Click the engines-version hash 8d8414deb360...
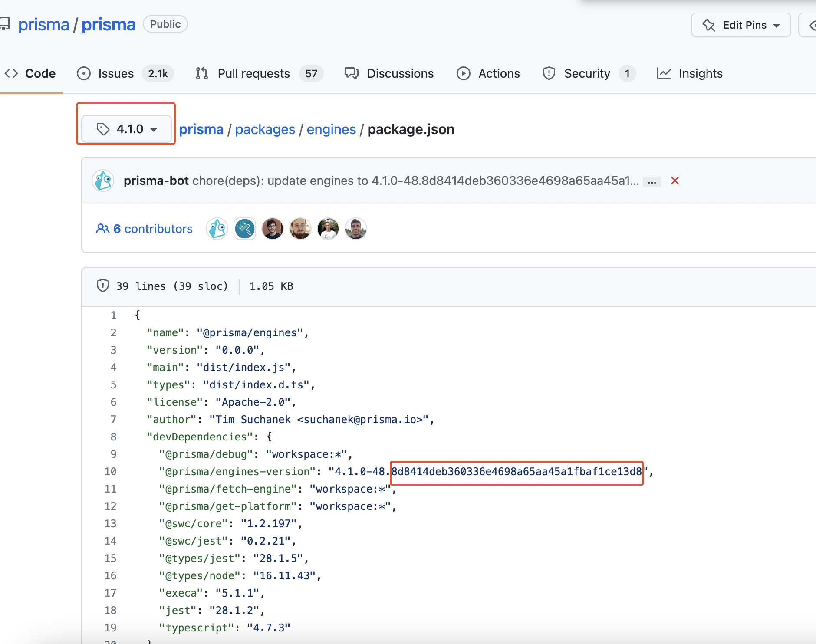This screenshot has width=816, height=644. (517, 471)
